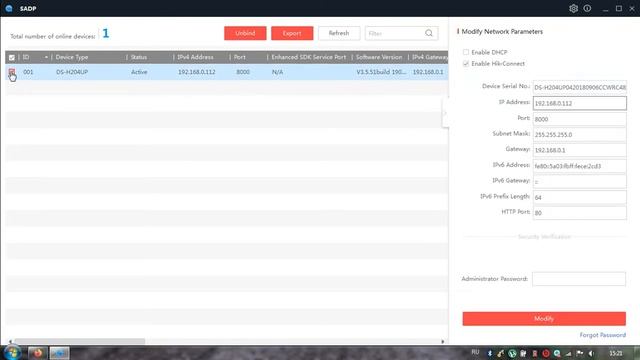Click the Device Serial No. field
The image size is (640, 360).
580,87
